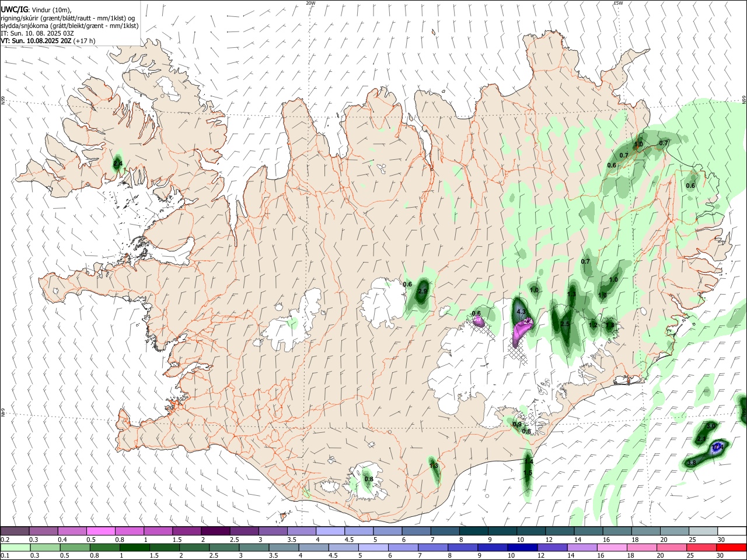Viewport: 747px width, 560px height.
Task: Pick palest green lower swatch for 0.1–0.3 mm
Action: (15, 547)
